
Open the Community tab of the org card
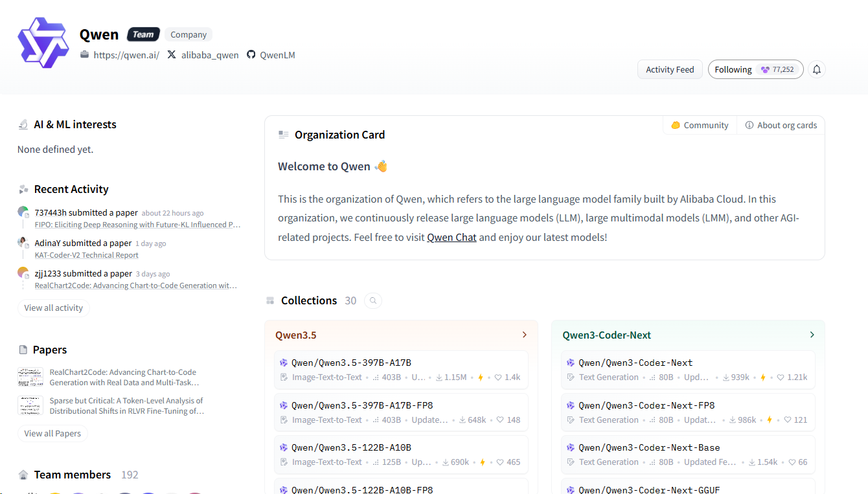point(700,126)
